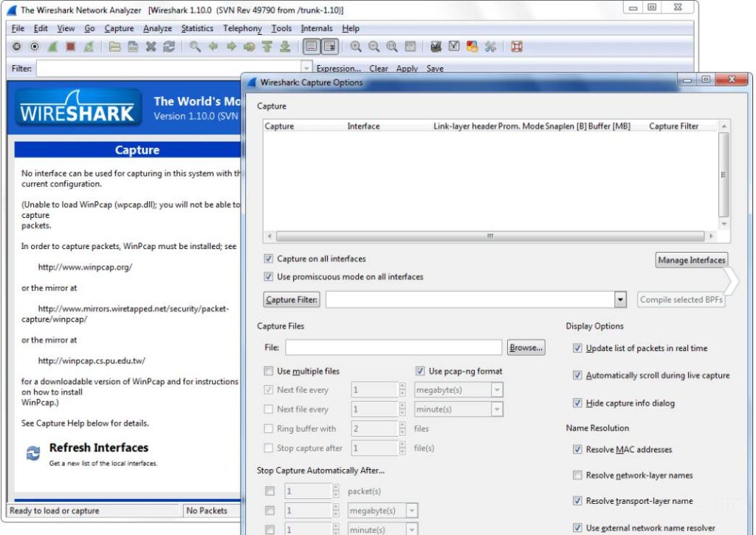Click the capture File path input field
Screen dimensions: 756x535
394,347
